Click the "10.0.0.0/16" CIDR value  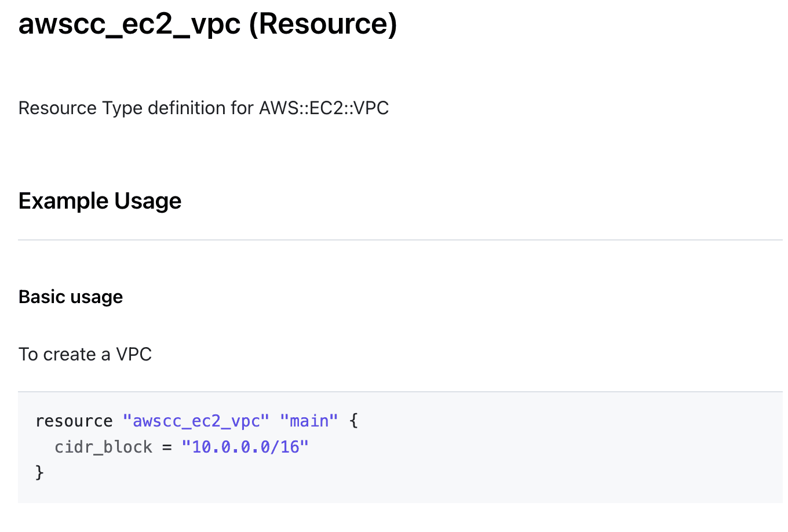[245, 447]
